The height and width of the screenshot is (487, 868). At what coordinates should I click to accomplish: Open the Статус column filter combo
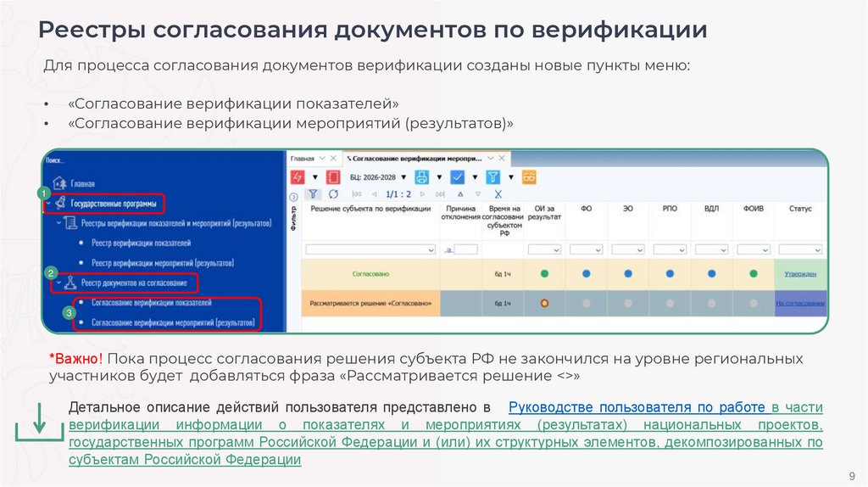tap(800, 250)
